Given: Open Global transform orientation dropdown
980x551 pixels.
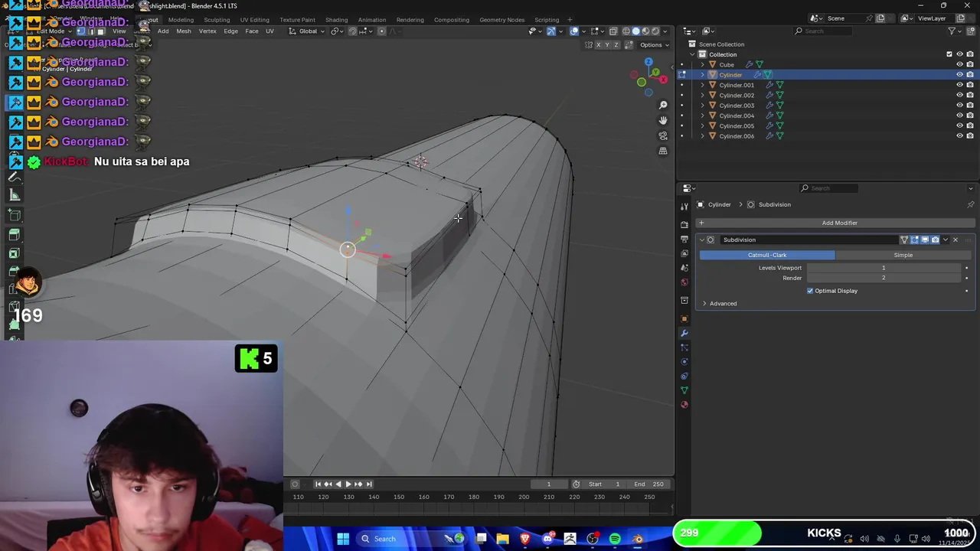Looking at the screenshot, I should pos(309,31).
